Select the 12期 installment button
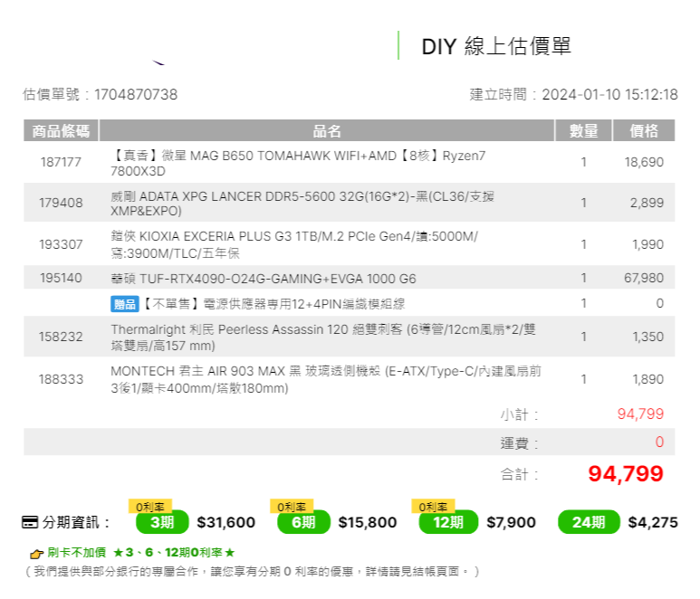This screenshot has height=599, width=700. click(x=448, y=522)
